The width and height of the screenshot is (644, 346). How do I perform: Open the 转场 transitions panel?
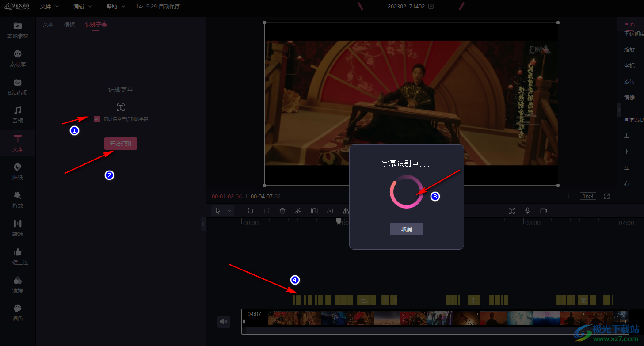click(x=18, y=228)
